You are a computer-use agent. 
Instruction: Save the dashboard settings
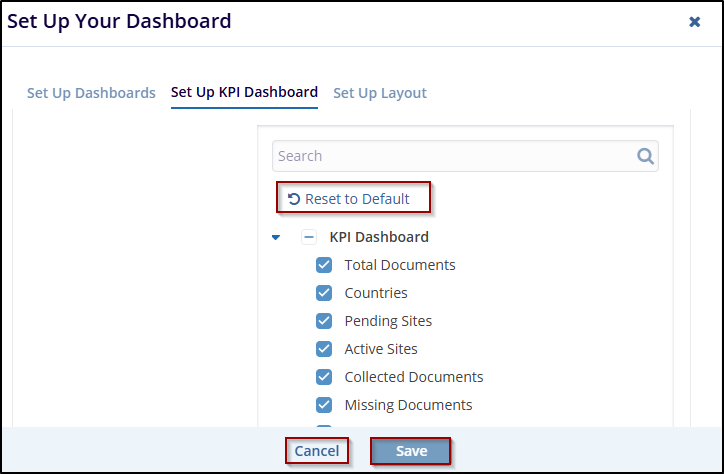[411, 451]
